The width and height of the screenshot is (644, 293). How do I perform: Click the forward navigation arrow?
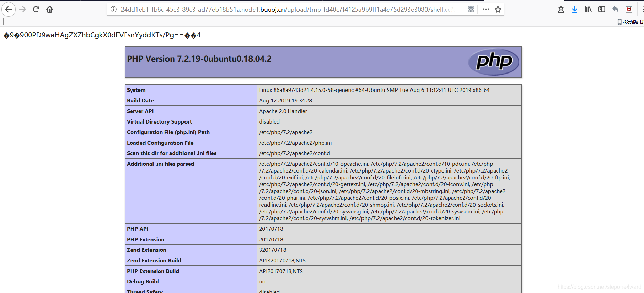click(x=22, y=9)
